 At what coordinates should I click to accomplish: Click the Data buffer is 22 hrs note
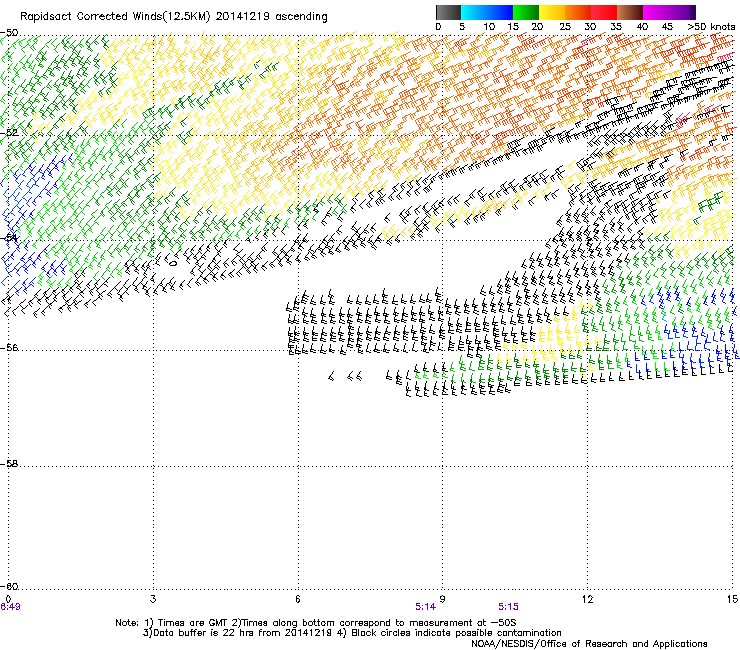(353, 633)
